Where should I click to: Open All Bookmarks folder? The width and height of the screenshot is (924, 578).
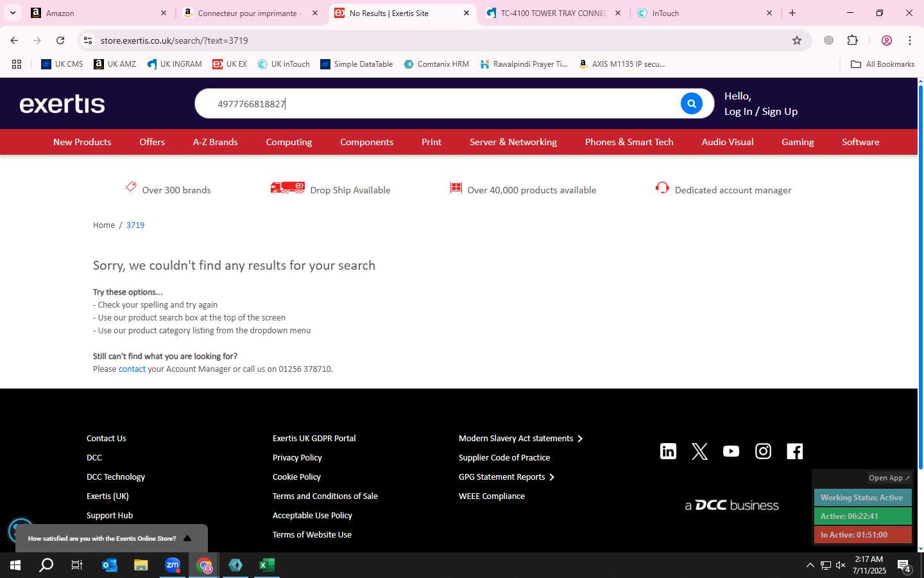point(882,64)
